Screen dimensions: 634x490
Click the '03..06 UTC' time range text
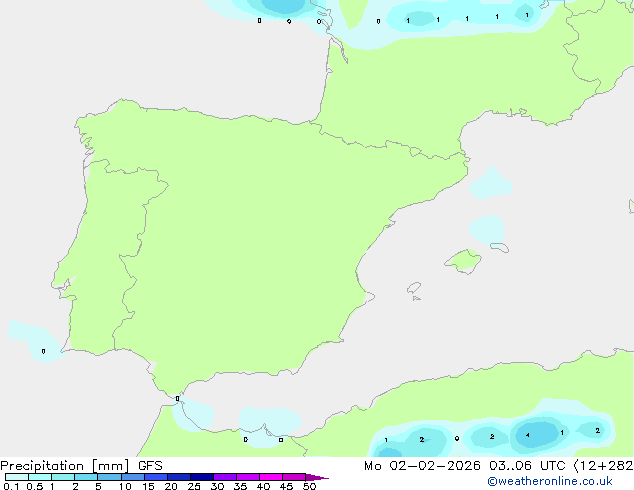pos(527,466)
